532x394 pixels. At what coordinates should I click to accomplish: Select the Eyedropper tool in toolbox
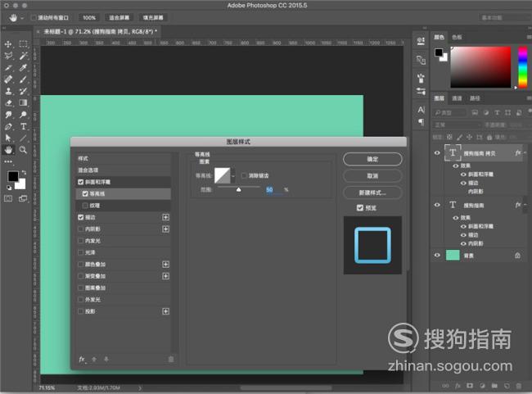(23, 68)
